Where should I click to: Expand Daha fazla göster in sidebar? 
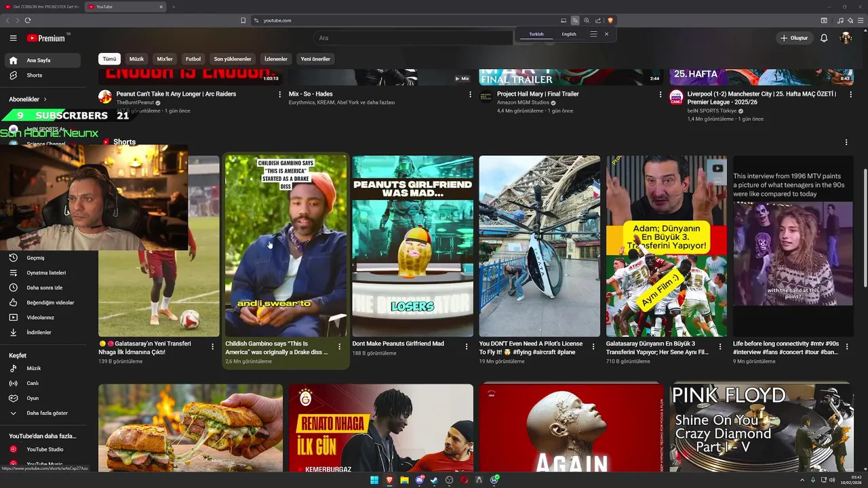tap(42, 413)
